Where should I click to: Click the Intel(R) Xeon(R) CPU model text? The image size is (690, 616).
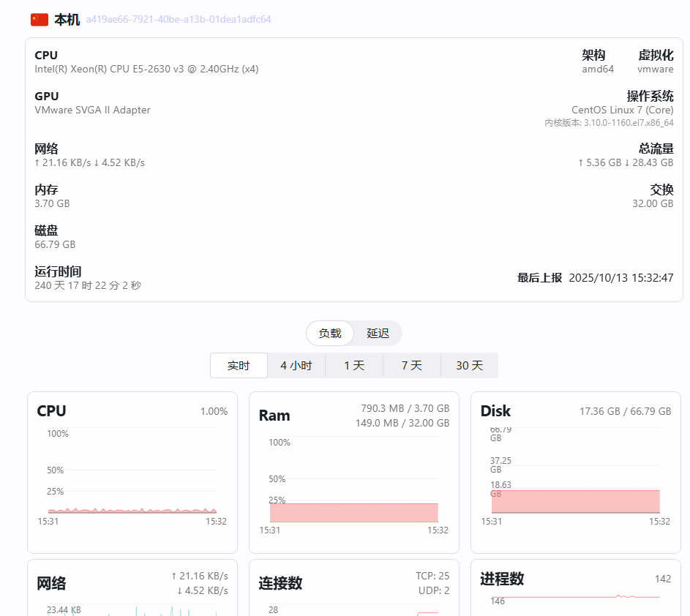coord(146,69)
